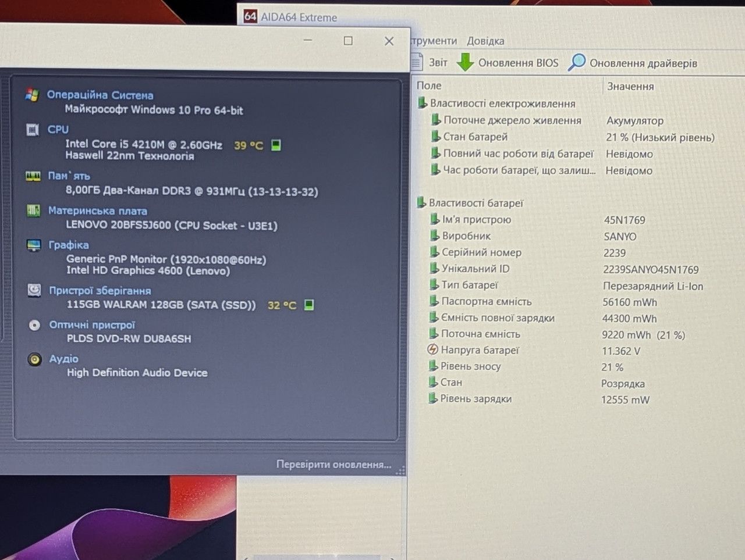
Task: Click the green SSD temperature indicator icon
Action: [x=309, y=304]
